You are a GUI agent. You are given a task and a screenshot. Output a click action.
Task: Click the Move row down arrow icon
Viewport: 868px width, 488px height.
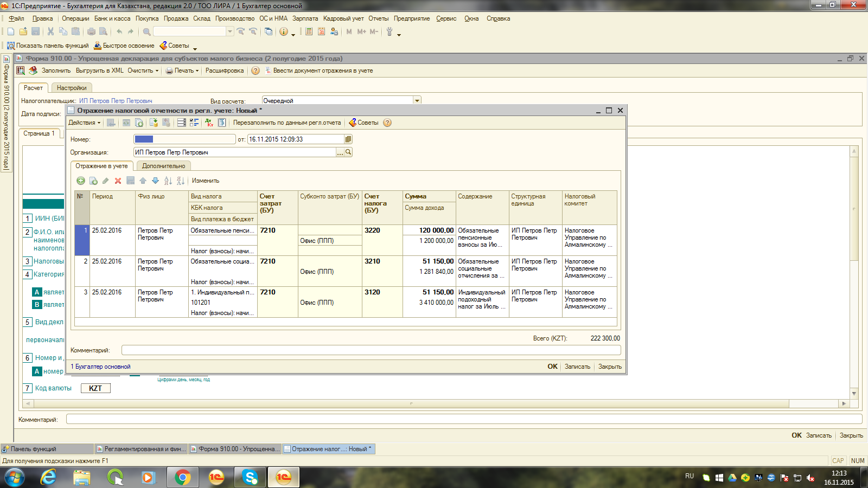(155, 181)
